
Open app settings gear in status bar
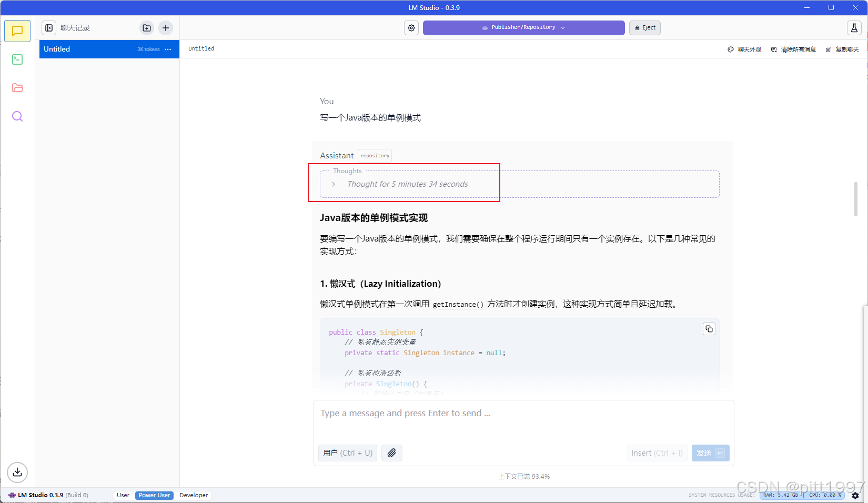855,496
